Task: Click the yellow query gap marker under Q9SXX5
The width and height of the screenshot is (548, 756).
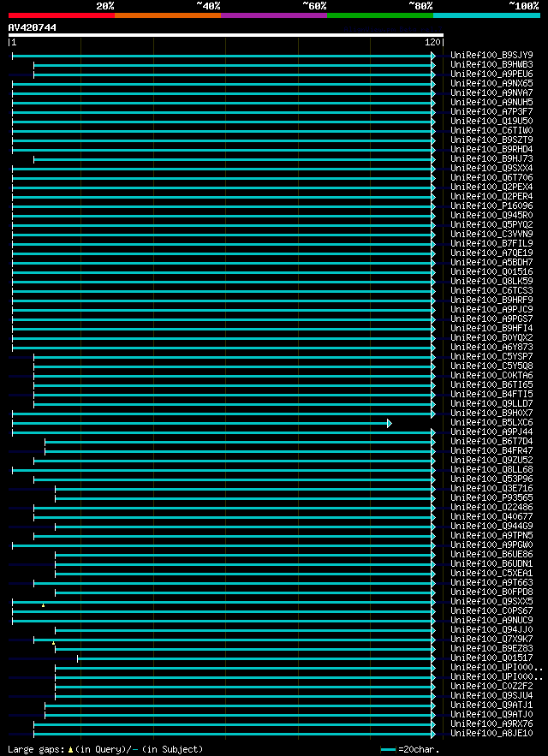Action: pyautogui.click(x=43, y=605)
